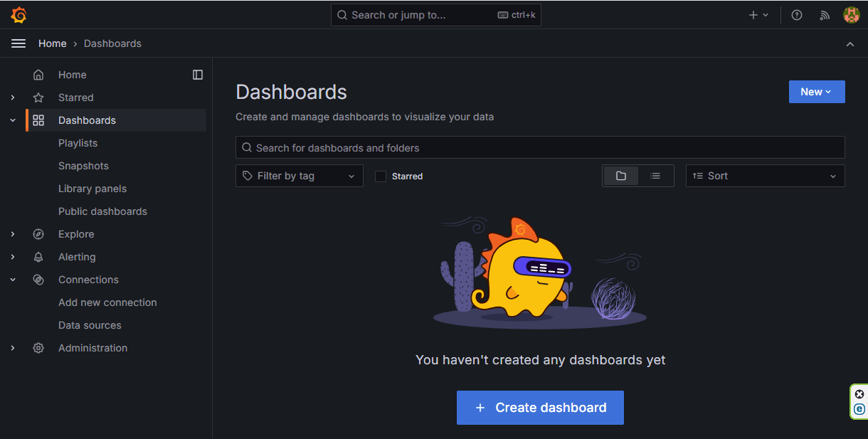868x439 pixels.
Task: Open Snapshots in sidebar
Action: pos(83,166)
